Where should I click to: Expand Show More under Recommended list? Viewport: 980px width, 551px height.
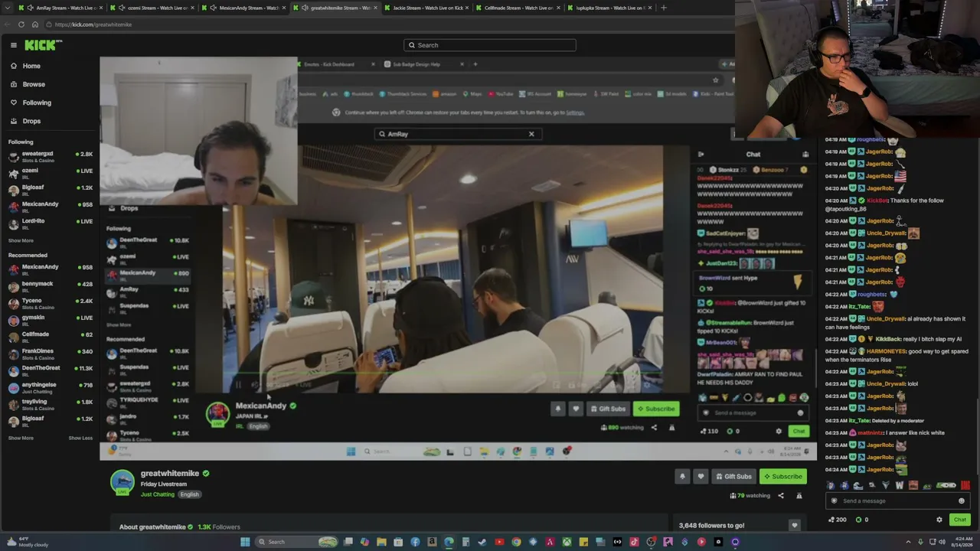click(x=21, y=439)
